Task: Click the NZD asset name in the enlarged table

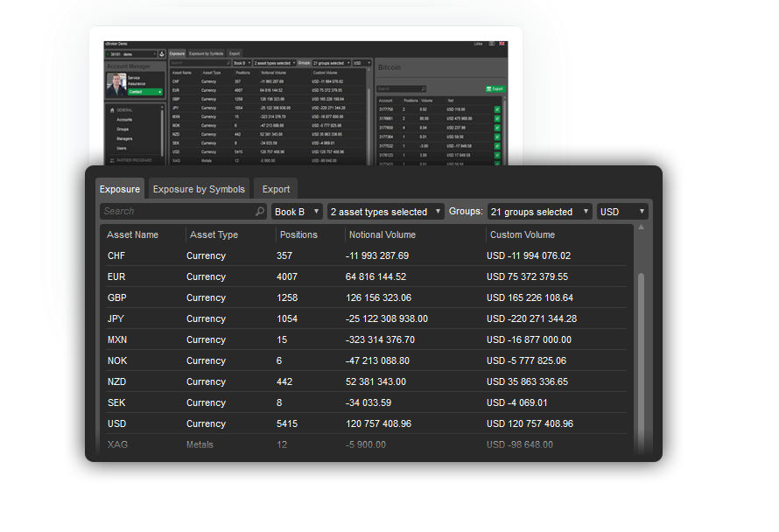Action: pyautogui.click(x=116, y=381)
